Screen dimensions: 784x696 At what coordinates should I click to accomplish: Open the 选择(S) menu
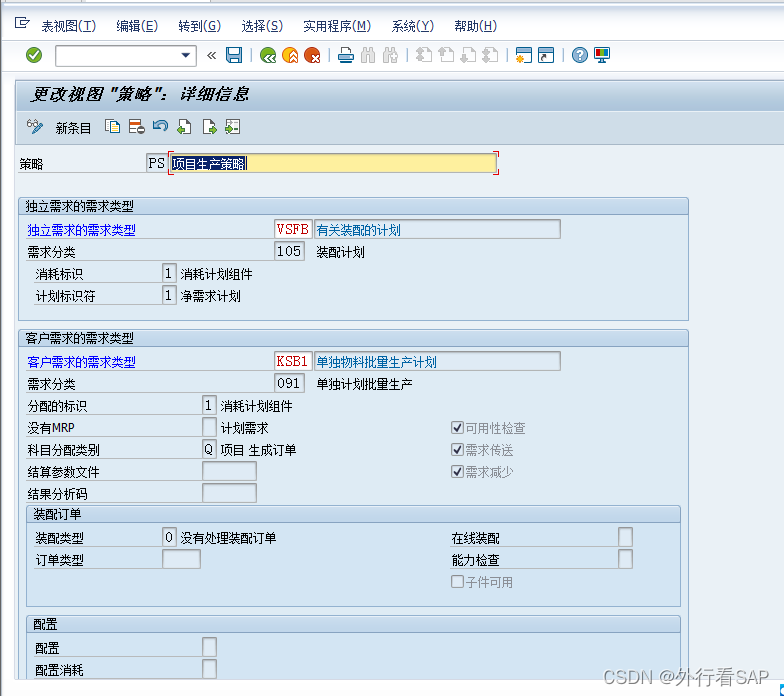[262, 26]
